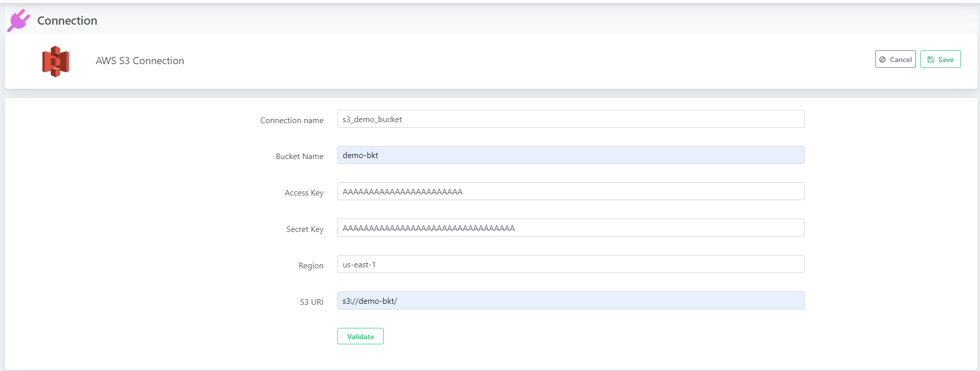This screenshot has height=371, width=980.
Task: Focus the Connection name field
Action: [571, 119]
